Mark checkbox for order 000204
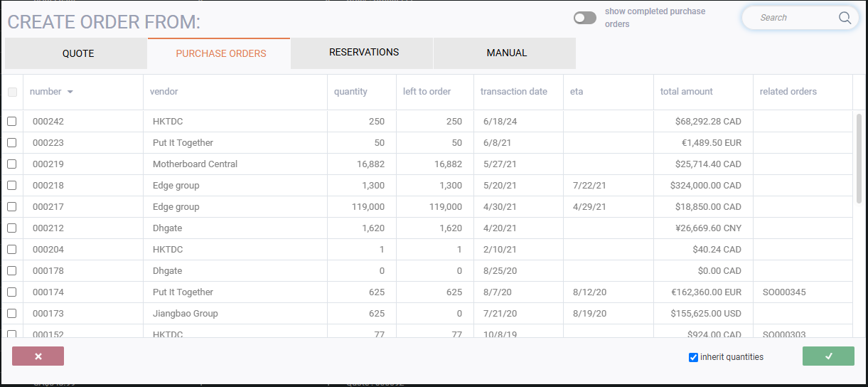Image resolution: width=868 pixels, height=387 pixels. point(12,250)
